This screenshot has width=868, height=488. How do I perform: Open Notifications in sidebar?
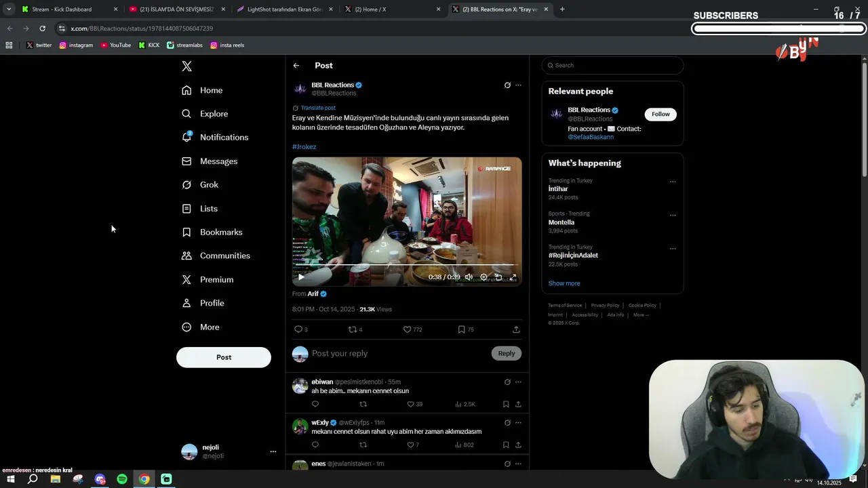(215, 137)
